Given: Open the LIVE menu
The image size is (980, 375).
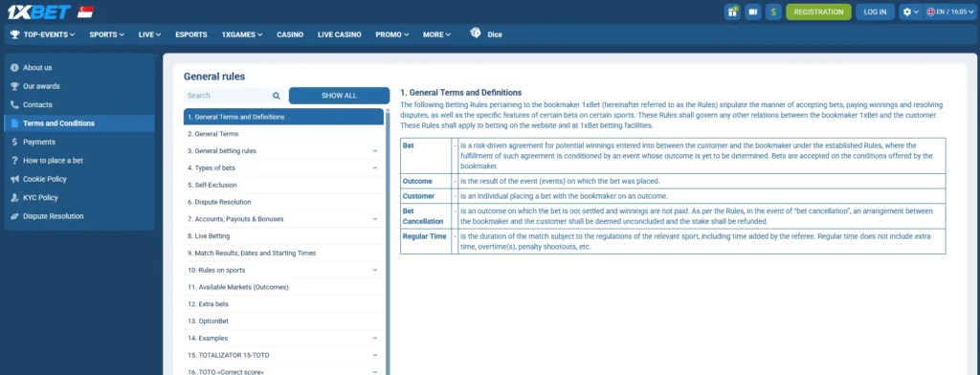Looking at the screenshot, I should pos(150,34).
